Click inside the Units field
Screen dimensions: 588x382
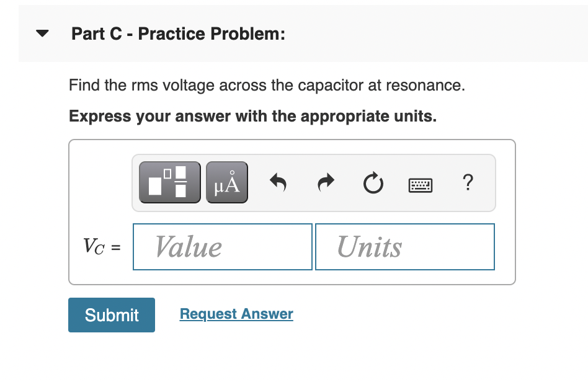tap(404, 246)
